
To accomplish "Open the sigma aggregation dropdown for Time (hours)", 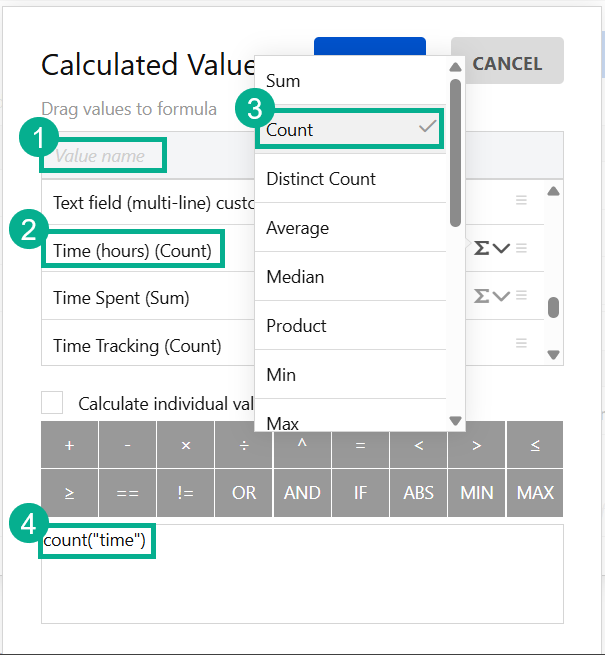I will tap(491, 249).
